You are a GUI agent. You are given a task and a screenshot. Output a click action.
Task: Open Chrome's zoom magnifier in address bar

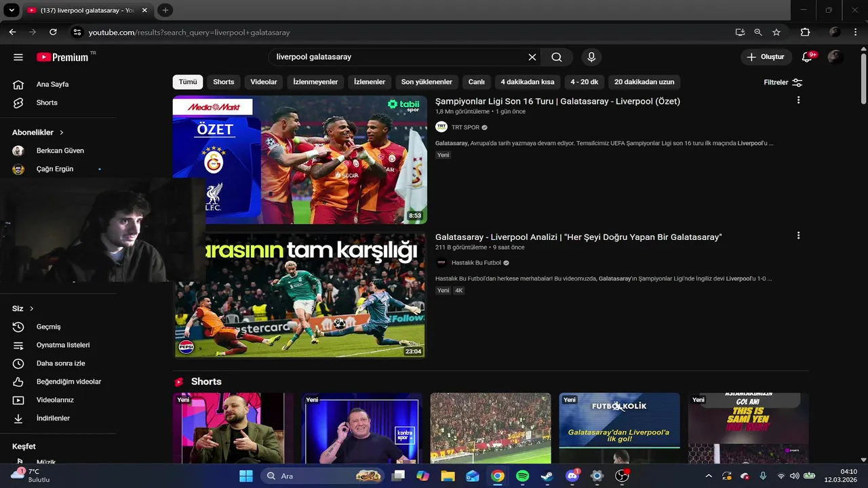pos(758,32)
